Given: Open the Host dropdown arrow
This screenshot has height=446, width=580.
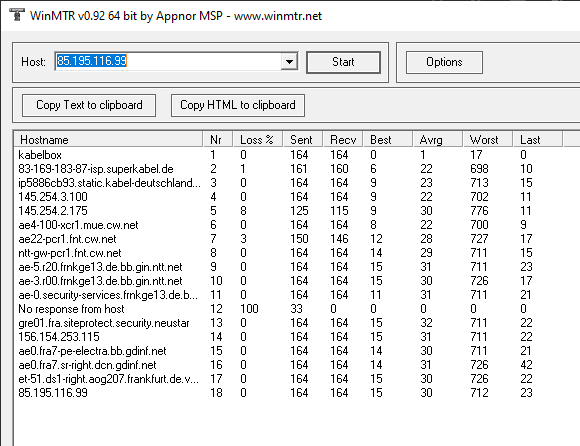Looking at the screenshot, I should coord(289,61).
